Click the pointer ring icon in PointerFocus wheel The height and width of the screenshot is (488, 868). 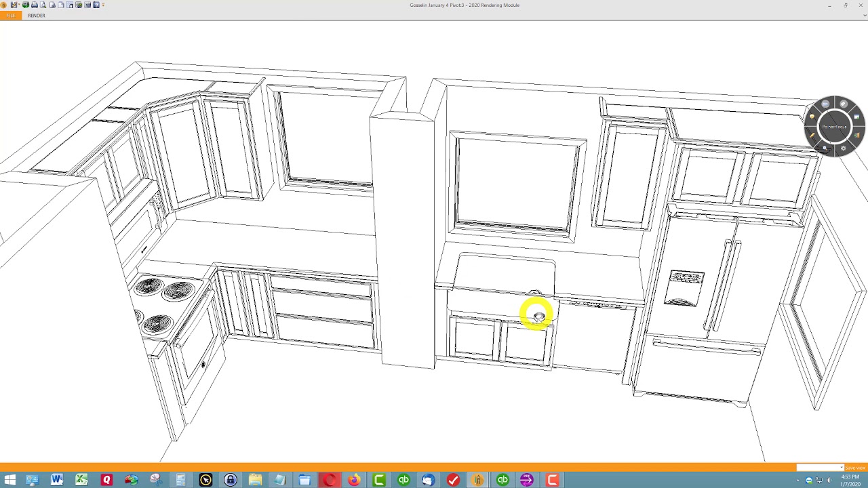pos(844,104)
